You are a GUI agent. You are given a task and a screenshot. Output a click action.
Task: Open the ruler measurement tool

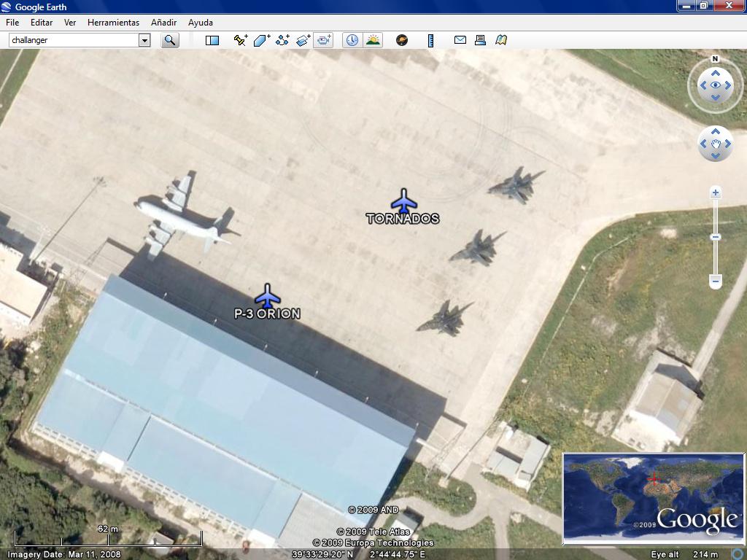pos(430,40)
